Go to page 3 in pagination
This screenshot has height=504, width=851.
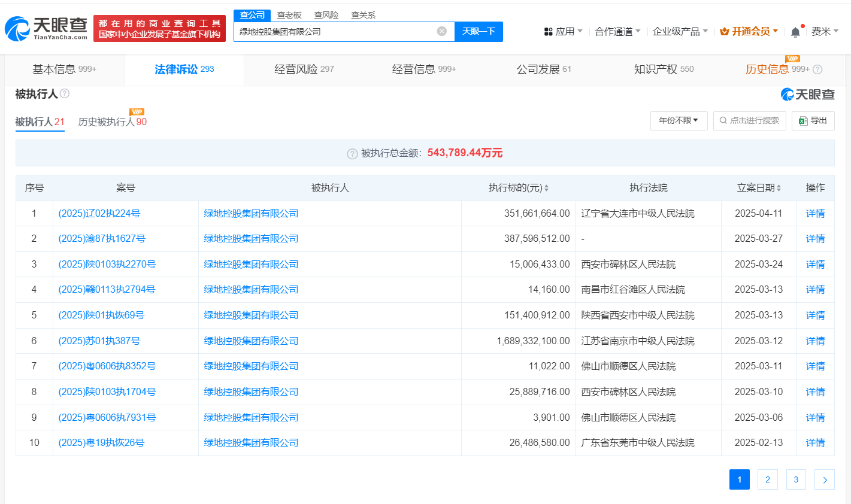pos(795,479)
